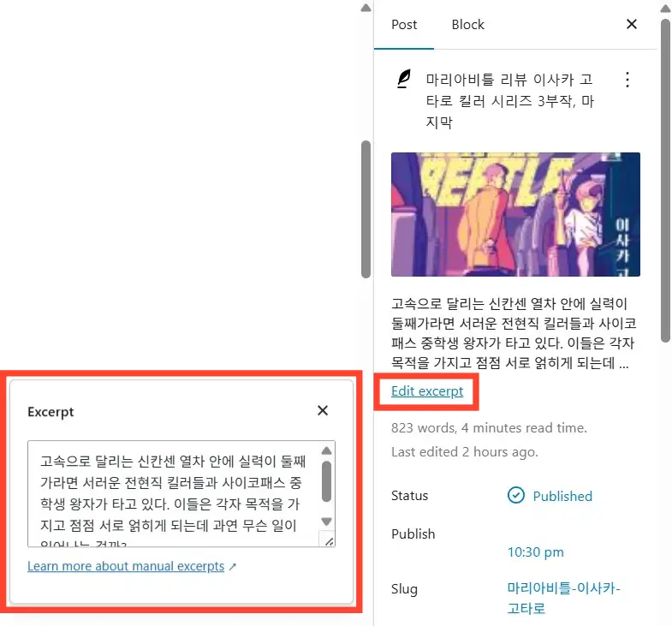Click the textarea resize handle corner
Image resolution: width=672 pixels, height=626 pixels.
tap(328, 540)
